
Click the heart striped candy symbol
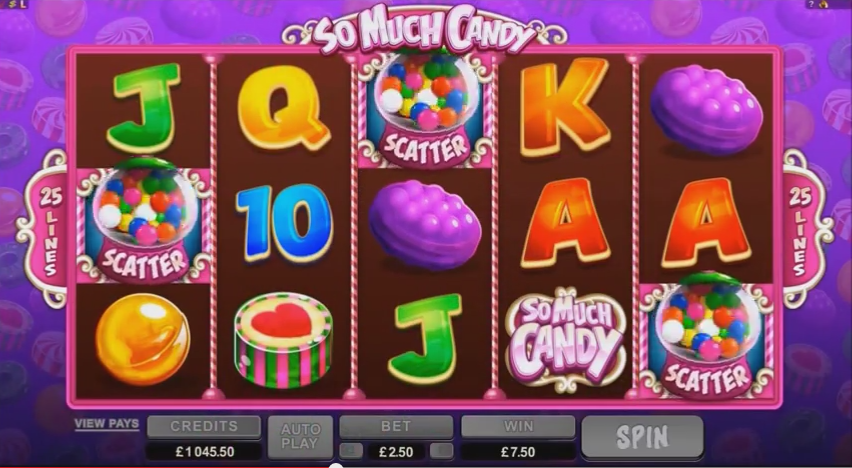click(283, 340)
